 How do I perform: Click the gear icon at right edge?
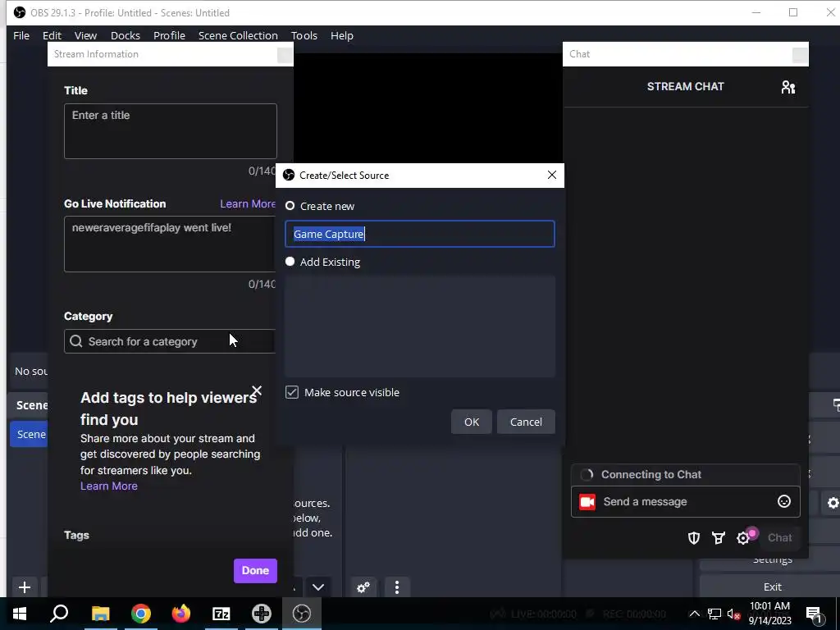(x=833, y=503)
